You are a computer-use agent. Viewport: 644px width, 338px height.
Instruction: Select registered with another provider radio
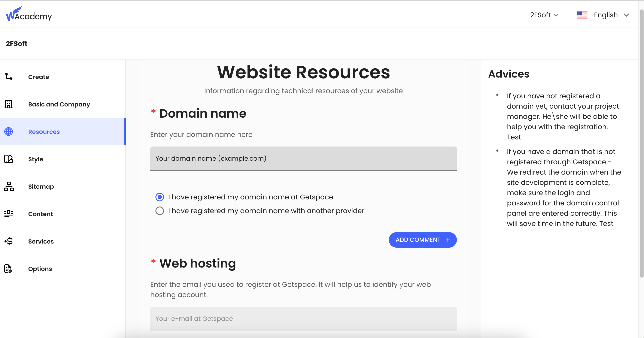click(160, 211)
